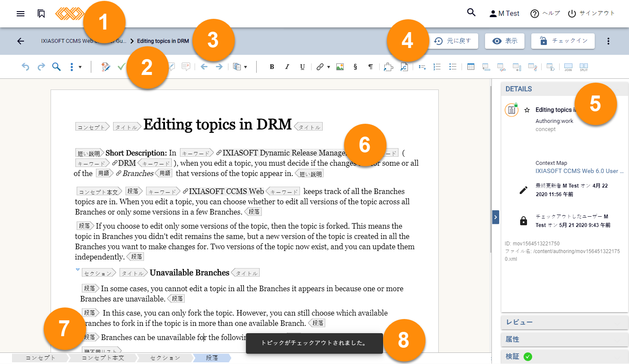
Task: Toggle underline formatting
Action: point(303,67)
